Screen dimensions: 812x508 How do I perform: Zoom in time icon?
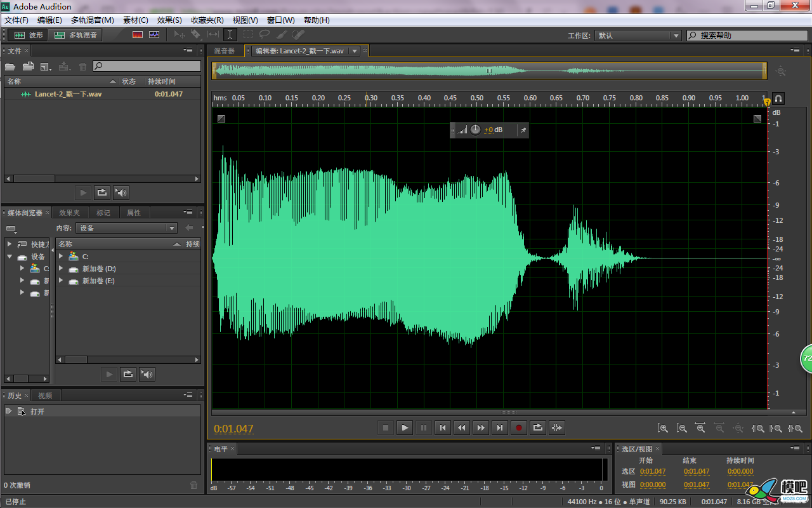tap(700, 428)
